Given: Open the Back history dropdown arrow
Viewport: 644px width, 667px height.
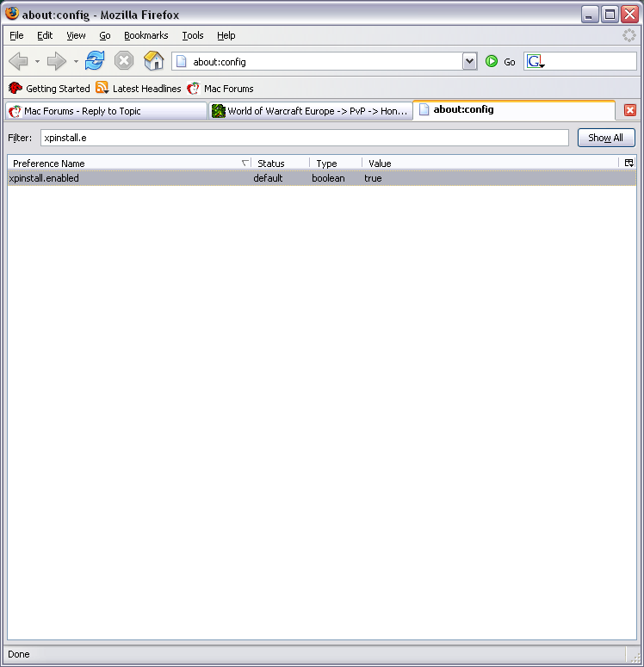Looking at the screenshot, I should click(38, 61).
